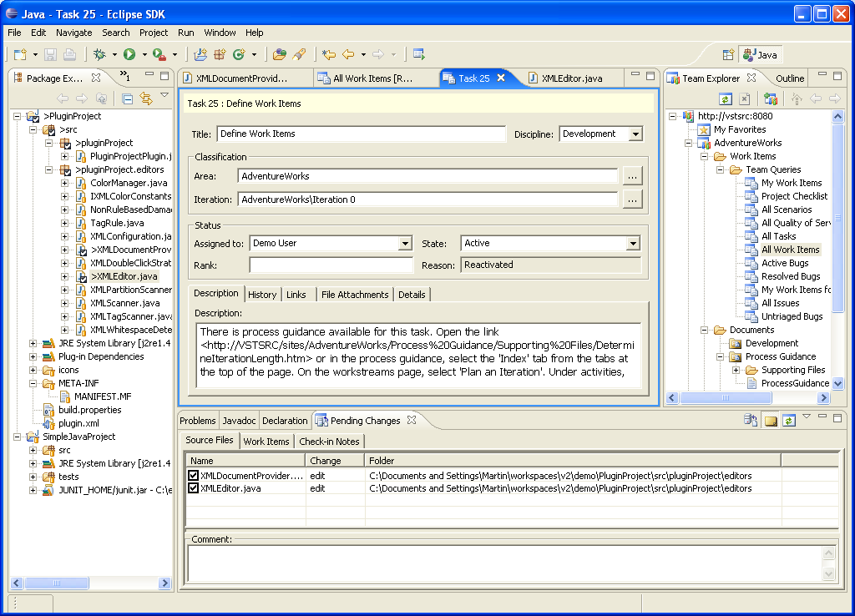Switch to XMLEditor.java editor tab
The height and width of the screenshot is (616, 855).
[572, 78]
